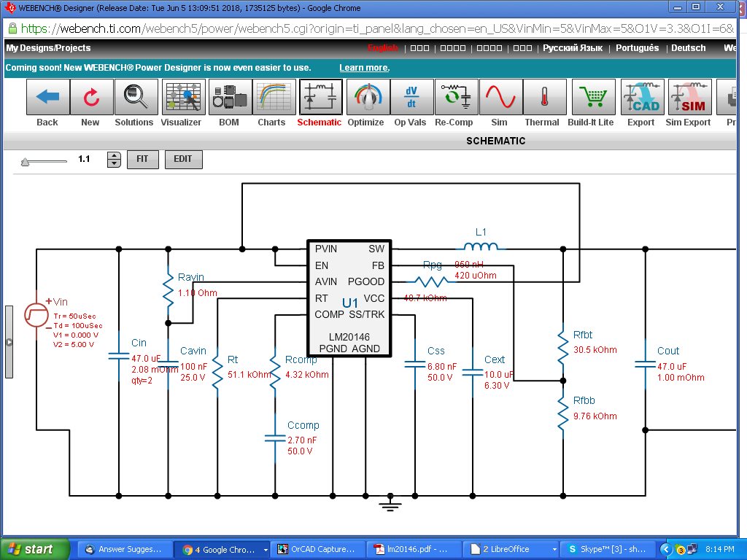Click the browser address bar URL
Screen dimensions: 747x560
point(377,28)
